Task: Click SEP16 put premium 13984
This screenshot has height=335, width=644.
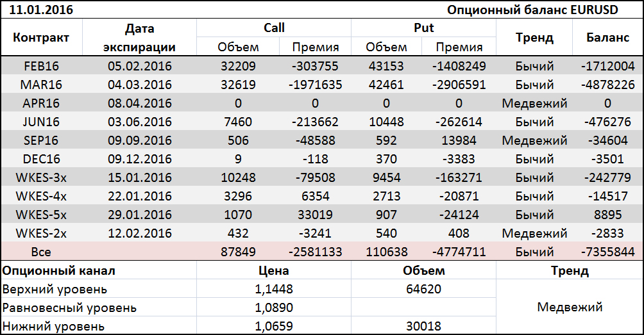Action: (x=459, y=140)
